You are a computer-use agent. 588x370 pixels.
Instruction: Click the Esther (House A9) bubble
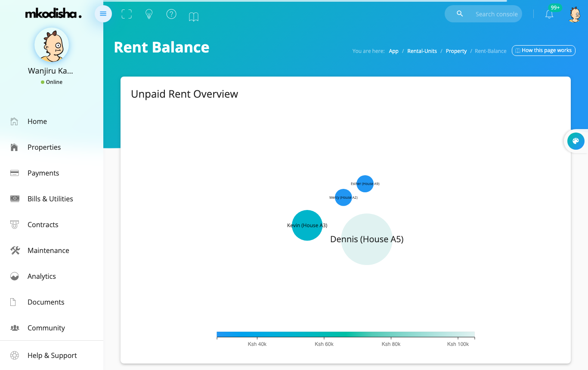365,184
